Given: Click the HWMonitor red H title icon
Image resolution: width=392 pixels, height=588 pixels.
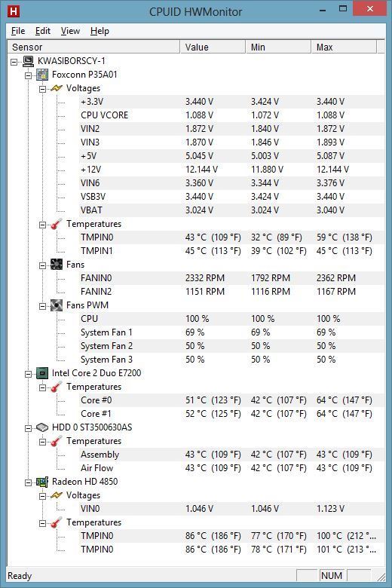Looking at the screenshot, I should tap(14, 11).
